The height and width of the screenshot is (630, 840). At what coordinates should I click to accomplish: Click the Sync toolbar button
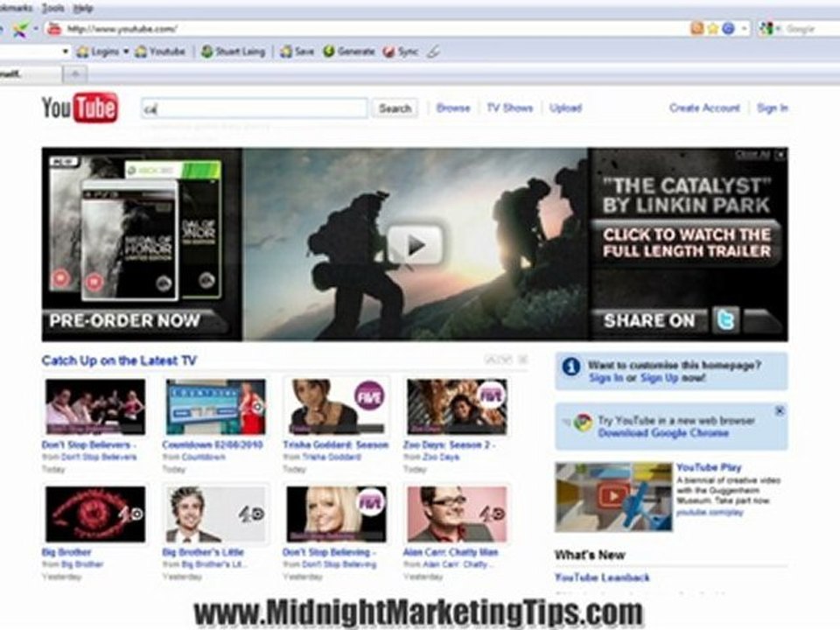click(400, 52)
